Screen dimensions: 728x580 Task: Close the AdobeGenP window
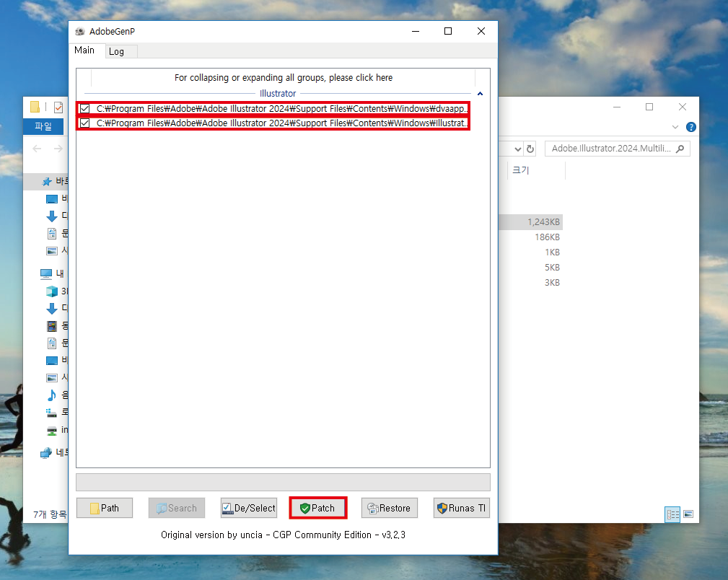[x=481, y=31]
